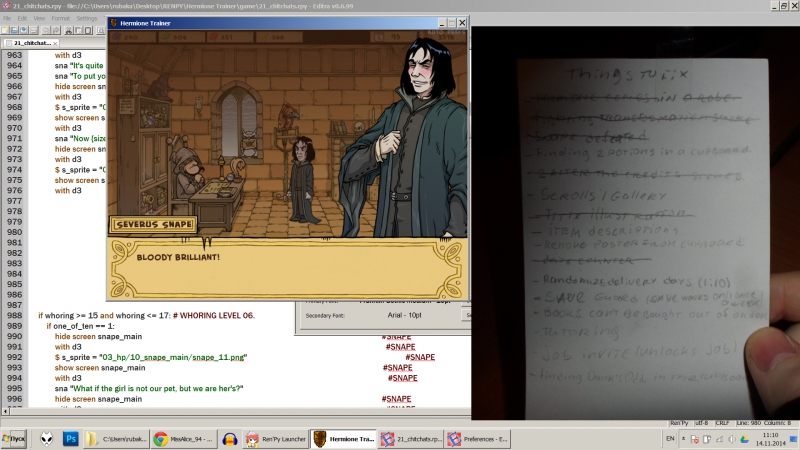Click the Copy toolbar icon in Editra

click(79, 31)
